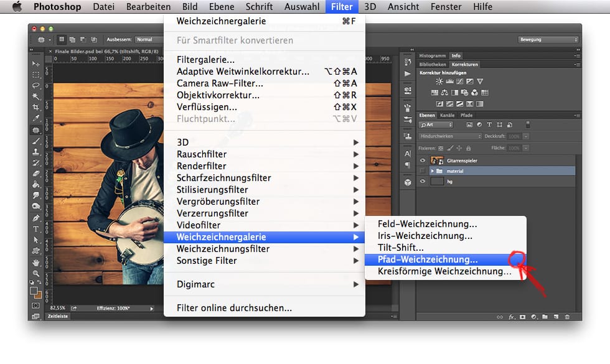
Task: Open the Bewegung workspace dropdown
Action: point(548,40)
